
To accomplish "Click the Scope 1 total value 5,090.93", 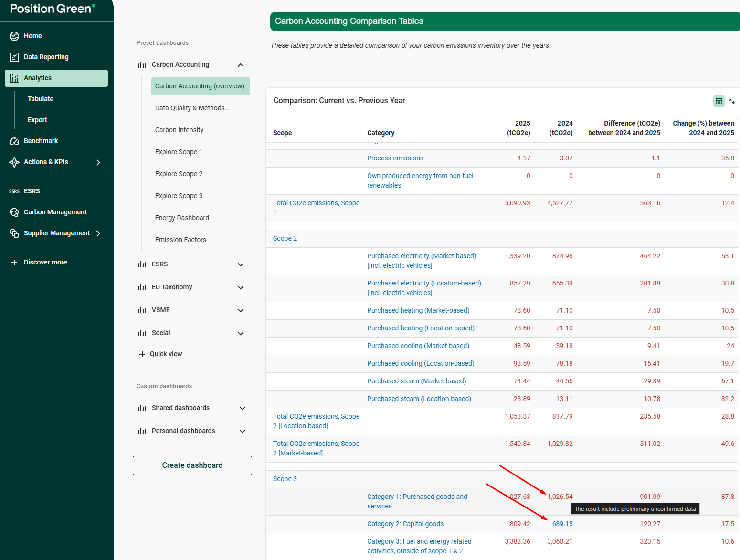I will tap(518, 203).
